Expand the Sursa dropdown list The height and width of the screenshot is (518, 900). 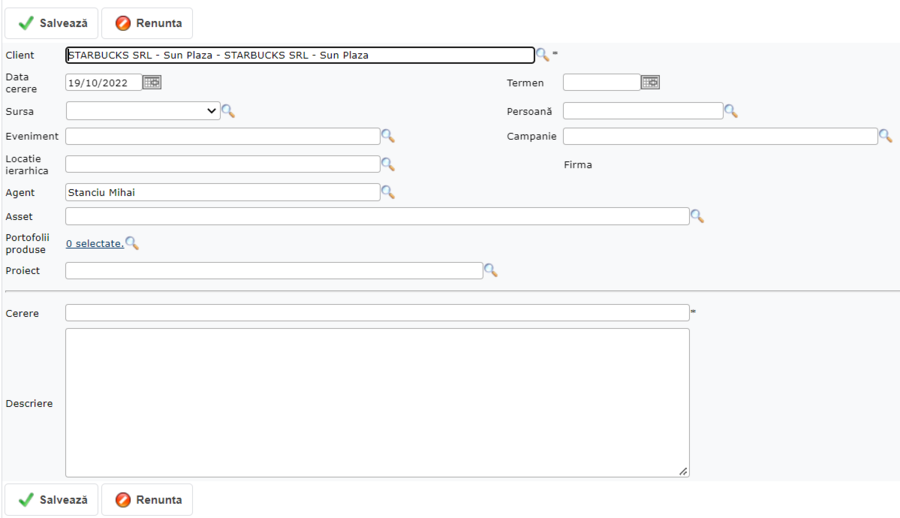[143, 111]
